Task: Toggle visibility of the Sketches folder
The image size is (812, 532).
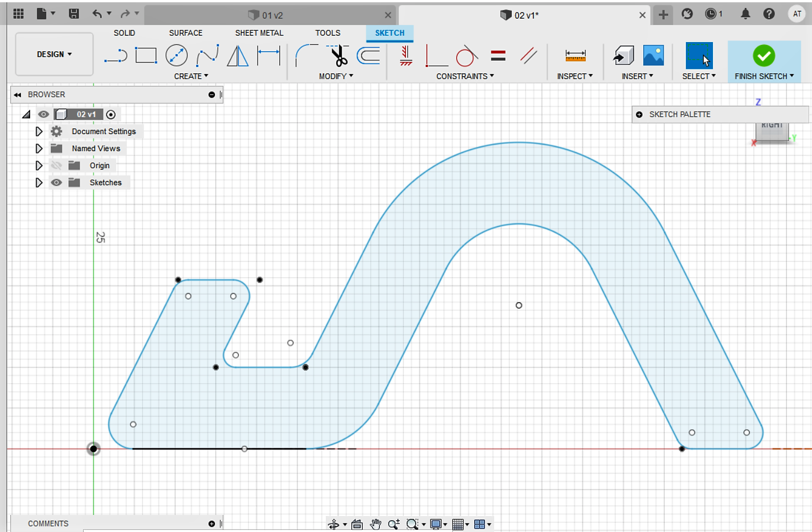Action: click(56, 182)
